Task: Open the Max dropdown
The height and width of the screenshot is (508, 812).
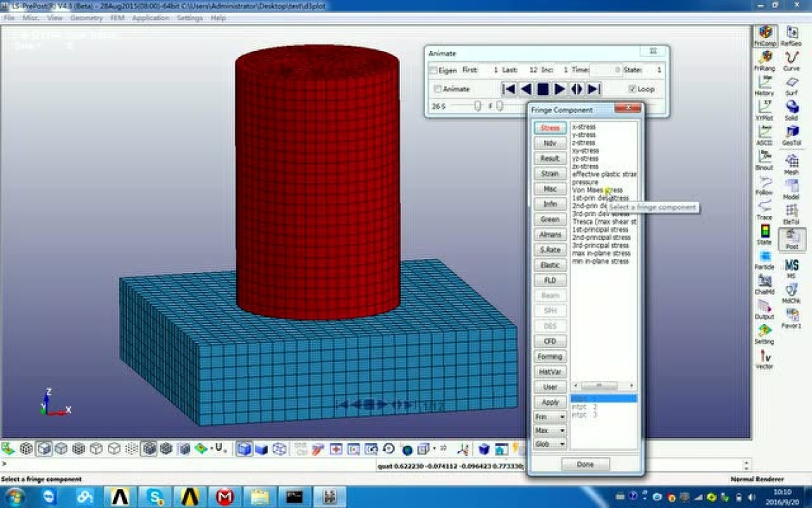Action: (550, 430)
